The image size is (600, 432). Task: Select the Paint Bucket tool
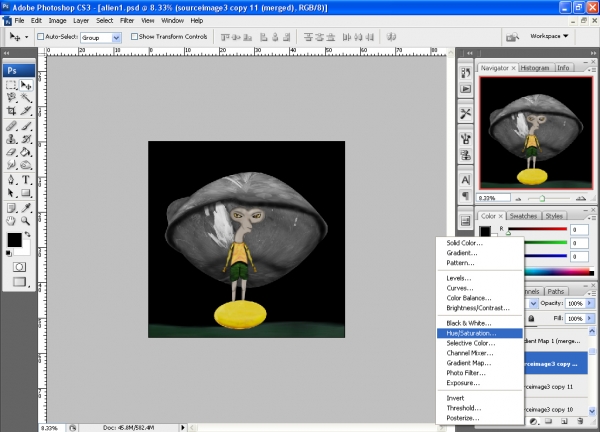click(x=26, y=152)
